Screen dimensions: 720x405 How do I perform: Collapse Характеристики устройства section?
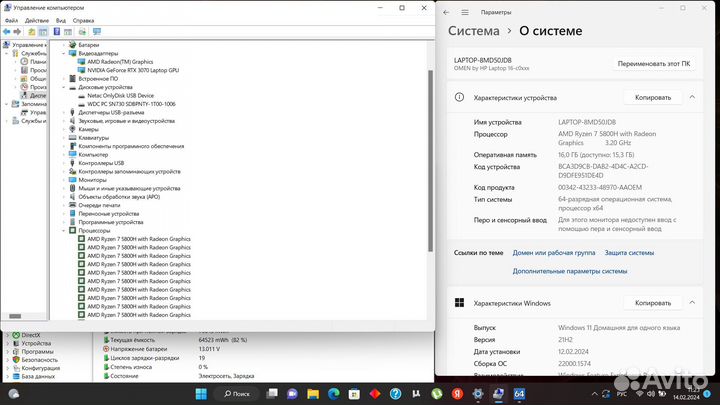tap(692, 97)
